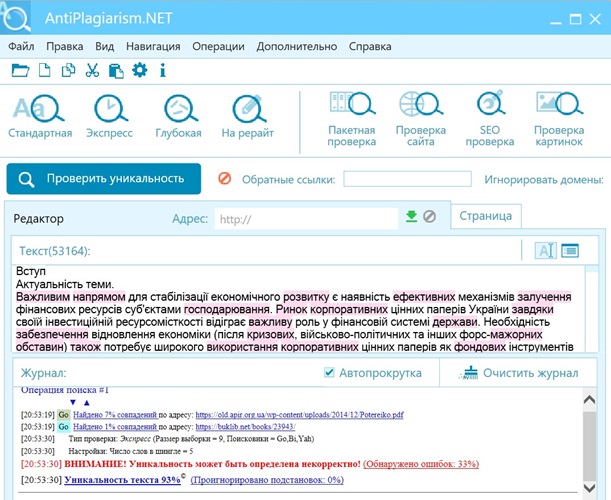Click the paste clipboard icon
The image size is (611, 500).
tap(116, 71)
